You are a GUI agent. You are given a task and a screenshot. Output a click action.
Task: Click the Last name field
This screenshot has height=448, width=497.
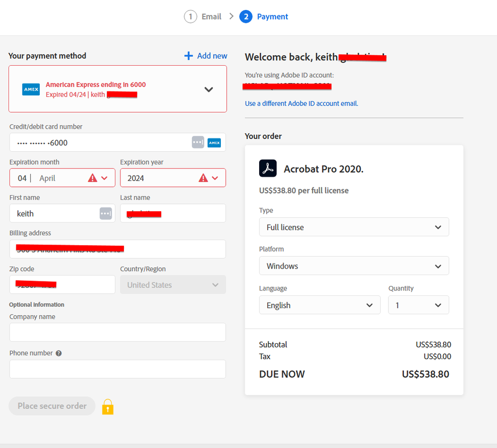coord(173,213)
